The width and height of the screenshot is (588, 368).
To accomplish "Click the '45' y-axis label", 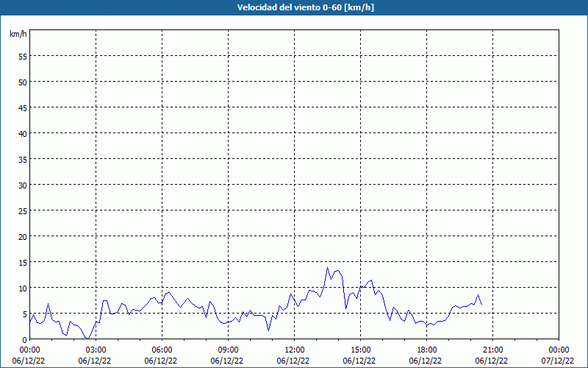I will point(23,107).
